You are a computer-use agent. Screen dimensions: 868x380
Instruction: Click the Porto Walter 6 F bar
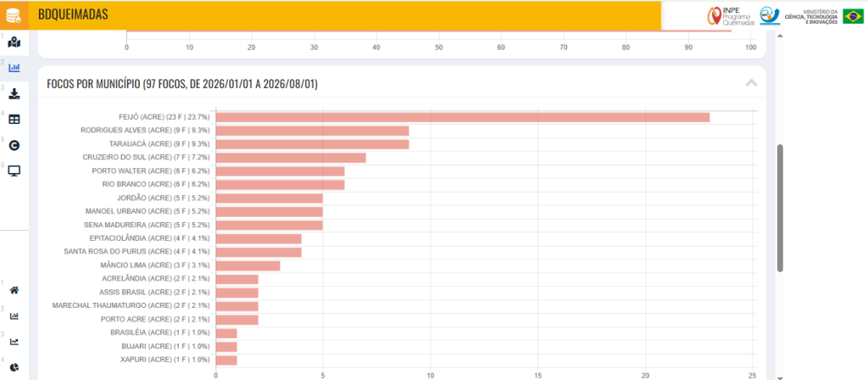(280, 171)
